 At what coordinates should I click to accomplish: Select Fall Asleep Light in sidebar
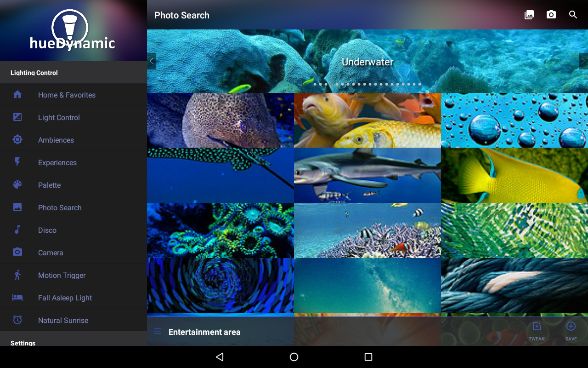pyautogui.click(x=73, y=298)
